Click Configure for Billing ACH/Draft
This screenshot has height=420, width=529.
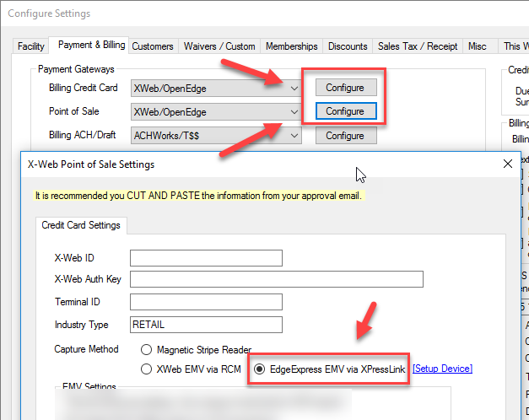[346, 136]
